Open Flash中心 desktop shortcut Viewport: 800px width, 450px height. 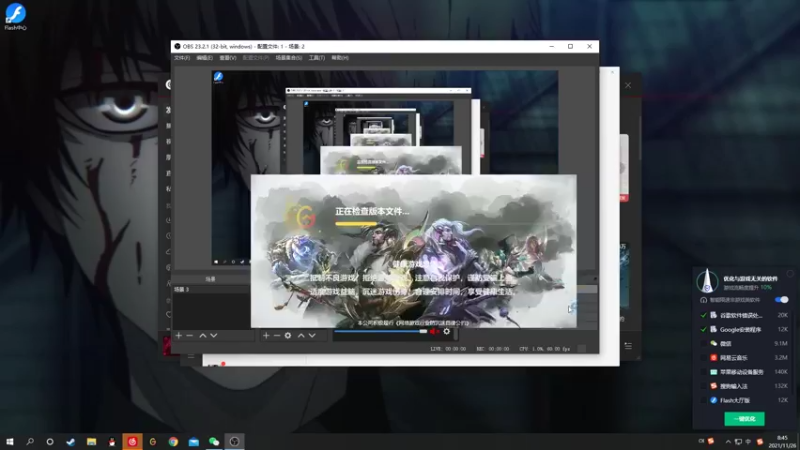click(x=15, y=17)
